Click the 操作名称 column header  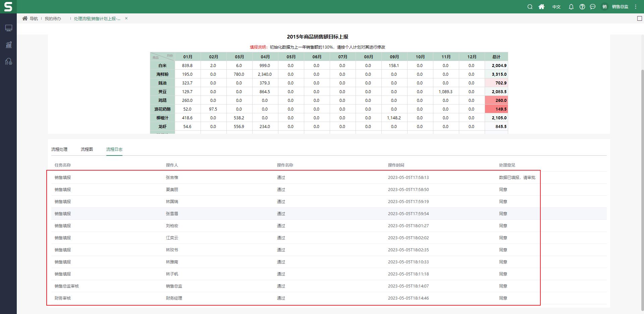click(x=285, y=165)
